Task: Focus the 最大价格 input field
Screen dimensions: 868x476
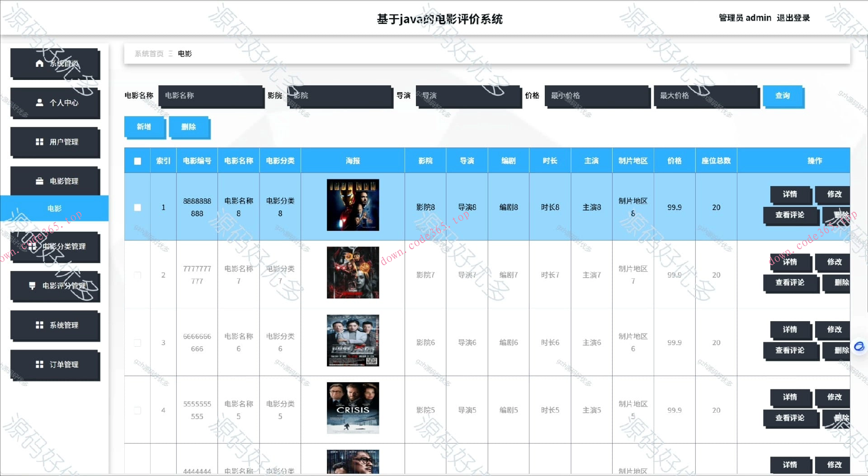Action: (x=706, y=96)
